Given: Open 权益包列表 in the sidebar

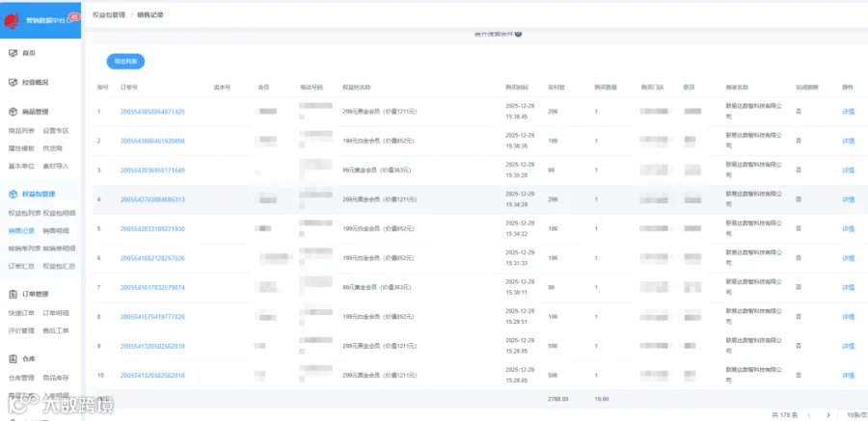Looking at the screenshot, I should point(24,213).
